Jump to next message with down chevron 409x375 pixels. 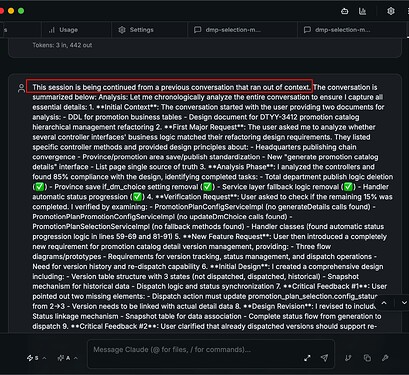coord(404,303)
